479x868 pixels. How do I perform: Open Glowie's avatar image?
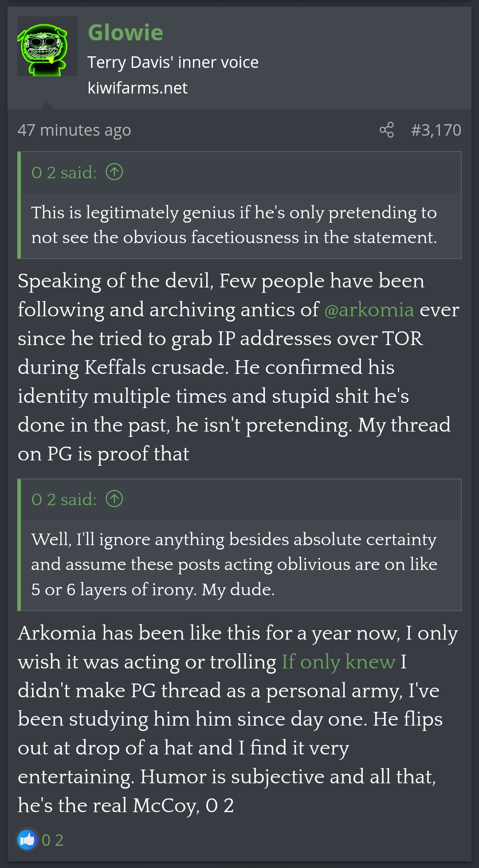coord(47,47)
